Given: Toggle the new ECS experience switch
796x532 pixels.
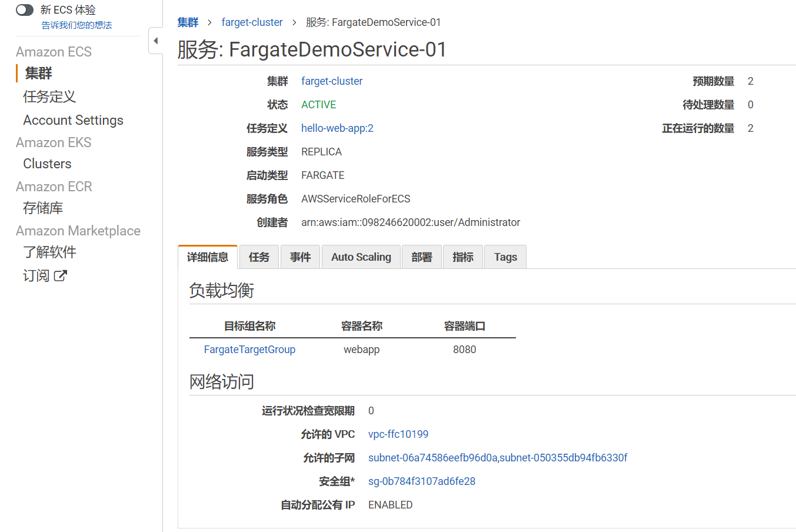Looking at the screenshot, I should (25, 10).
